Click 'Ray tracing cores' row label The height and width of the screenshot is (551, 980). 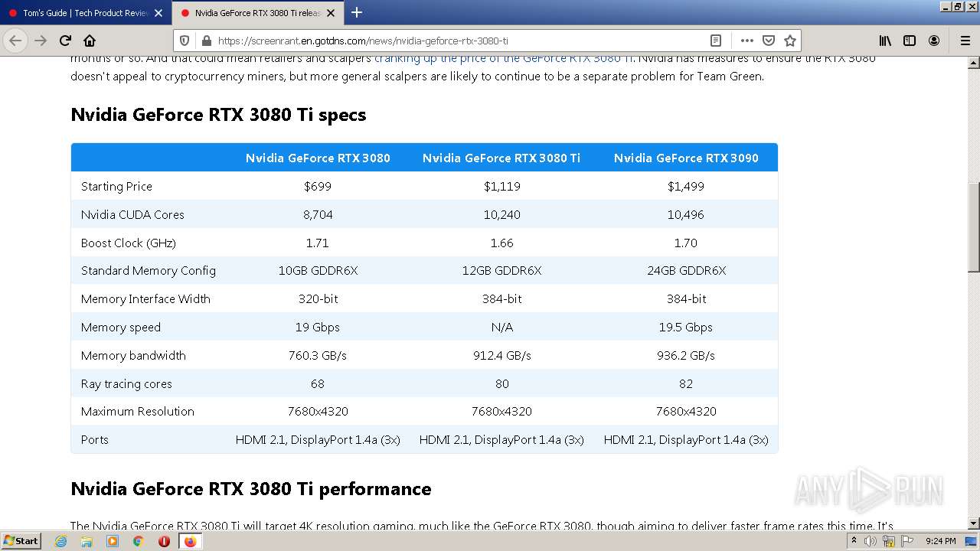click(126, 384)
